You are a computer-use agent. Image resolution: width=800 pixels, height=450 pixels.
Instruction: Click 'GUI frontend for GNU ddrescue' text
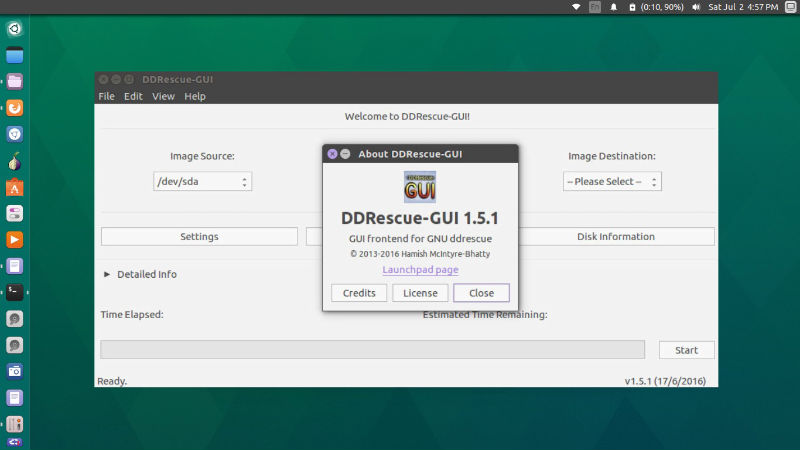coord(420,239)
